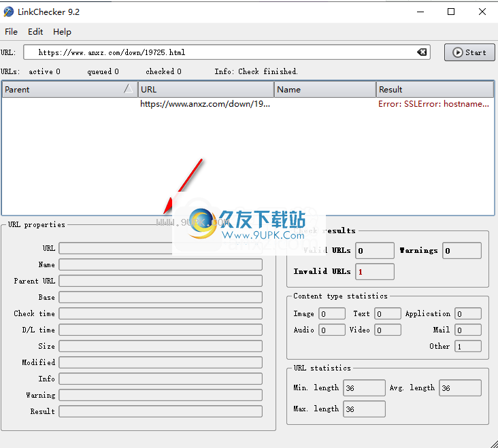Click the 'checked 0' status text
Image resolution: width=498 pixels, height=448 pixels.
[163, 71]
